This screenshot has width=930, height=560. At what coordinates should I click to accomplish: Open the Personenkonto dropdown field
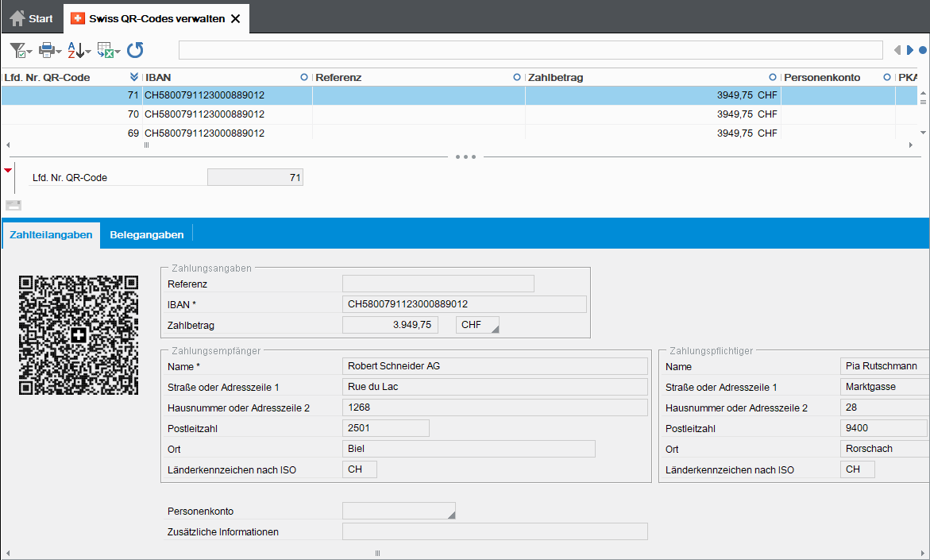tap(399, 512)
